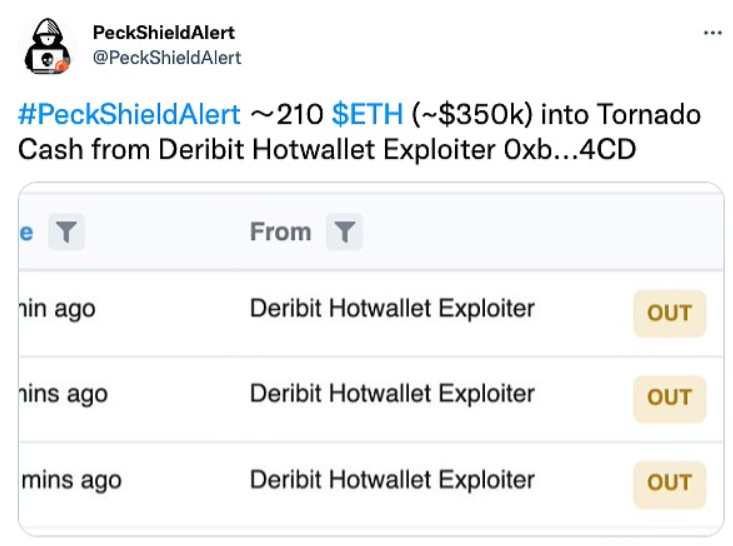733x546 pixels.
Task: Click the OUT badge in first row
Action: point(669,313)
